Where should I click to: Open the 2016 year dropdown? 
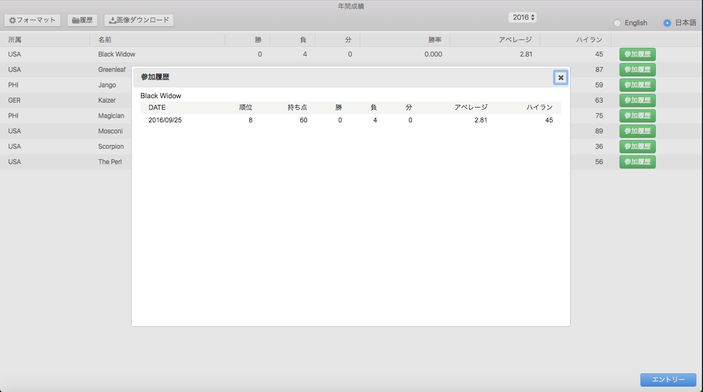point(523,17)
